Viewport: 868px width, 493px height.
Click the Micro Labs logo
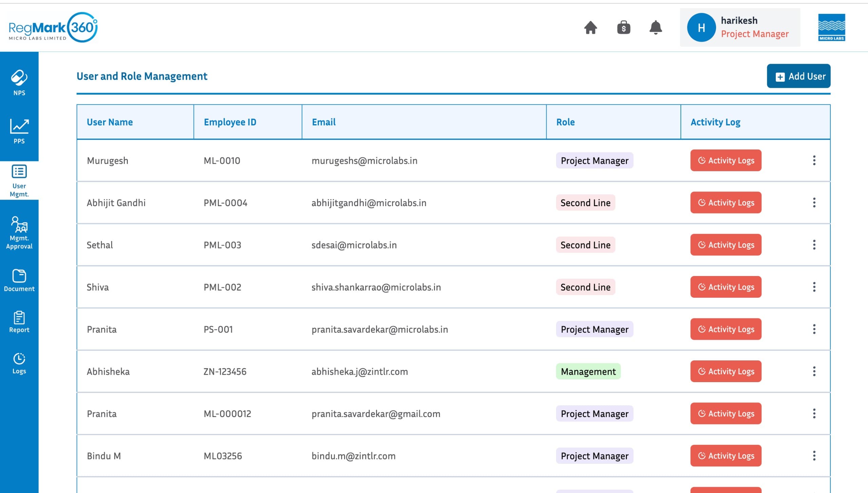[831, 27]
